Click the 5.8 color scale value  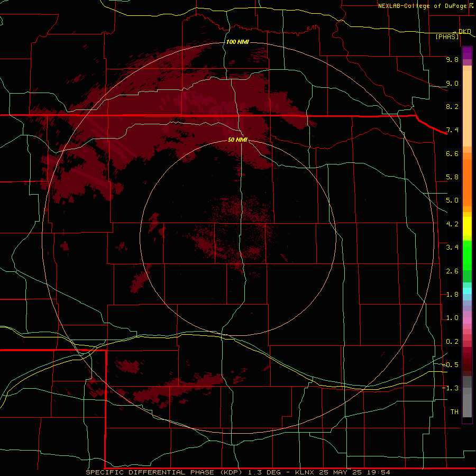point(452,177)
